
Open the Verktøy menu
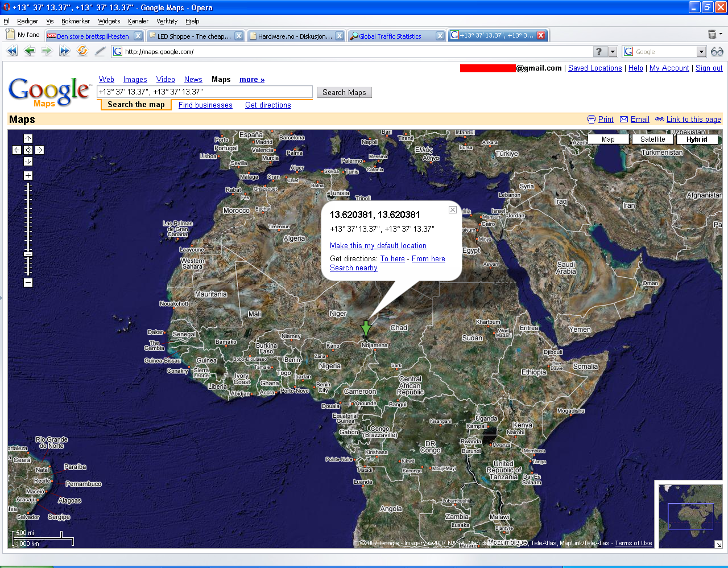pos(167,21)
